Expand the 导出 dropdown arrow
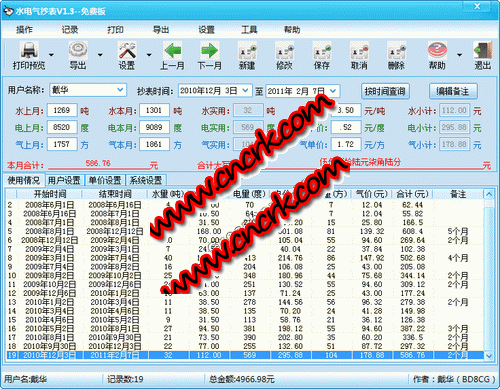The height and width of the screenshot is (389, 500). (x=100, y=55)
